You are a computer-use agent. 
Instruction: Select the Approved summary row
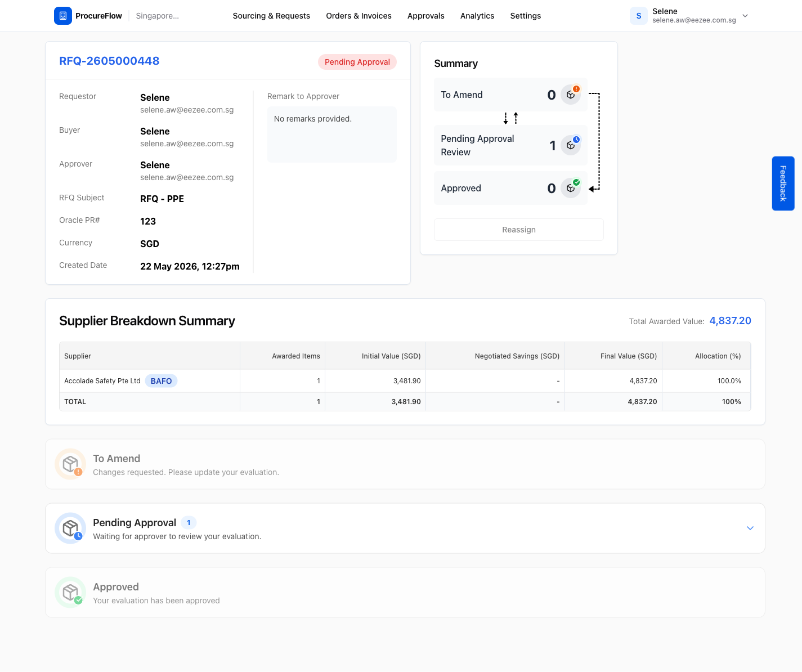tap(510, 188)
